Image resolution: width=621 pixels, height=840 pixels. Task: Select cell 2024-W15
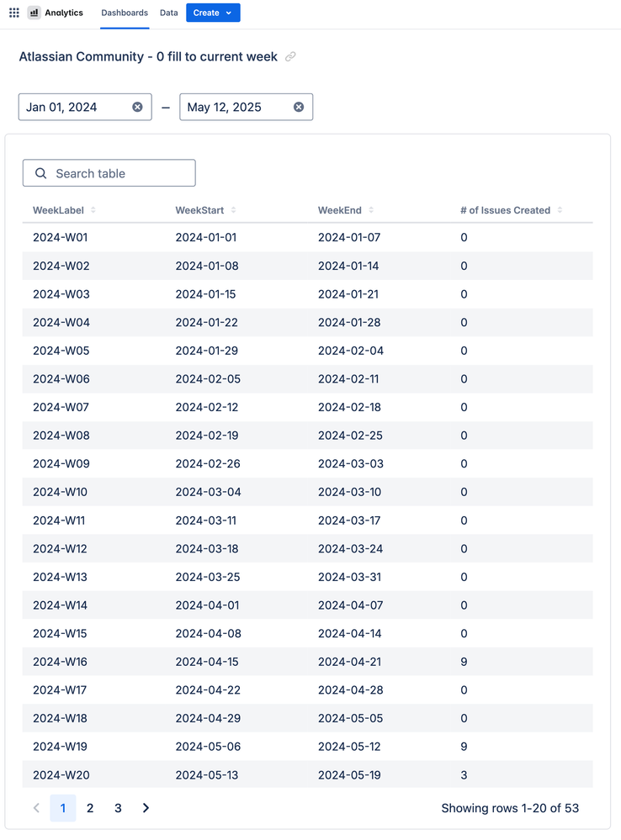(60, 633)
